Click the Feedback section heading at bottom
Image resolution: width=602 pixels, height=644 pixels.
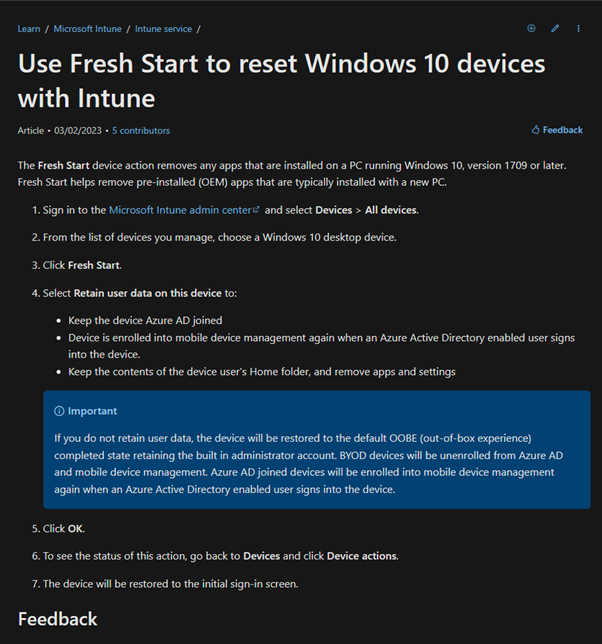(57, 619)
